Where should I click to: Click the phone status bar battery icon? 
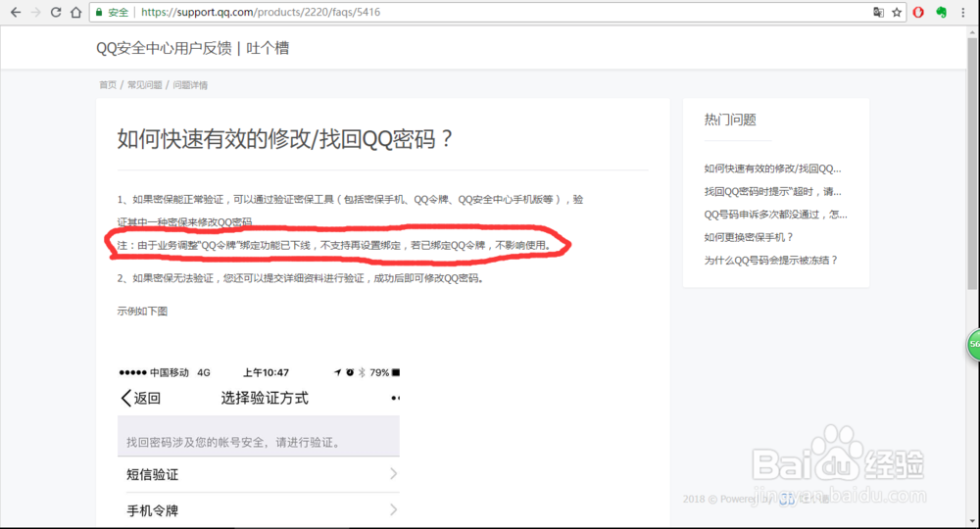396,372
